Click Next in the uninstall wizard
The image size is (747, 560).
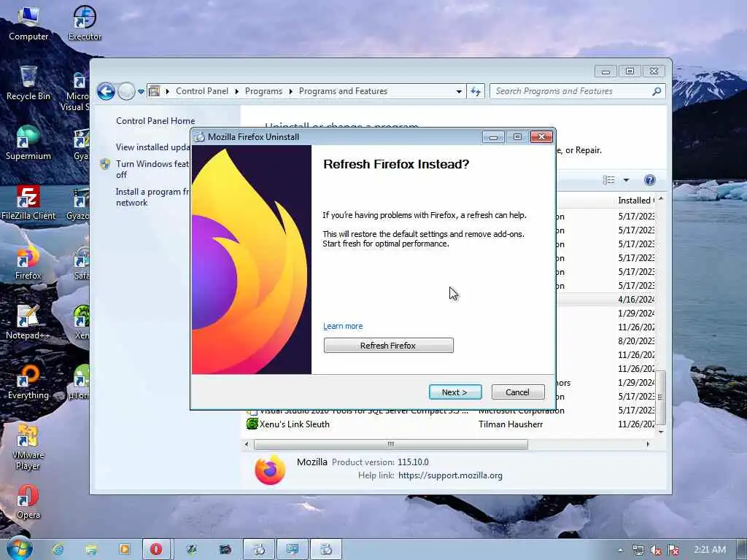[x=455, y=392]
